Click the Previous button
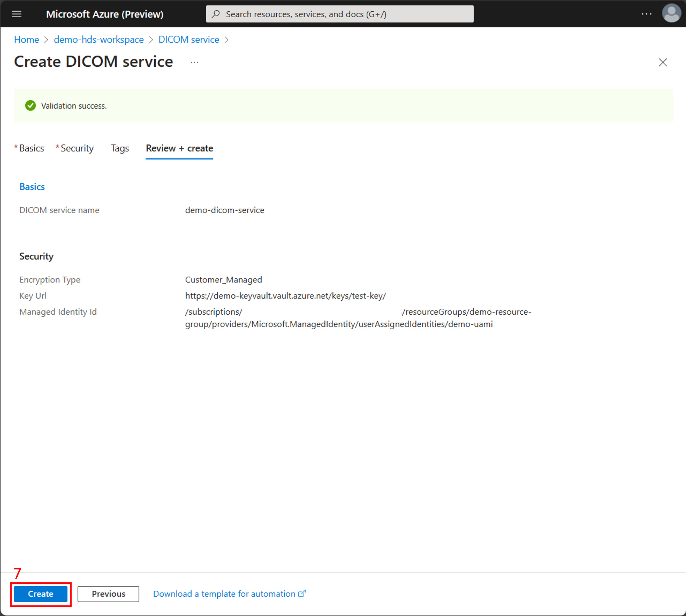The width and height of the screenshot is (686, 616). 108,594
